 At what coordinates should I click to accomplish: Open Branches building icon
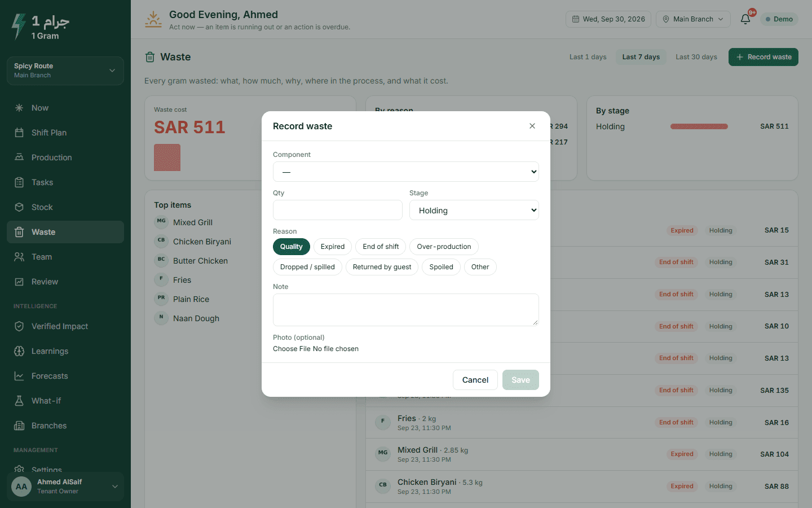coord(19,426)
